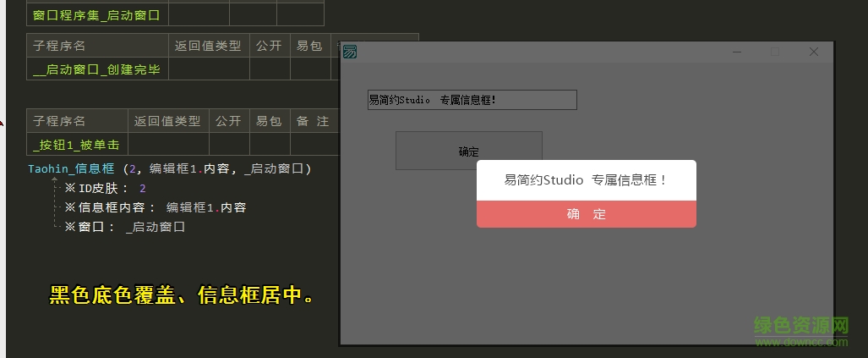Click the 备 注 header above _按钮1_被单击

click(314, 121)
